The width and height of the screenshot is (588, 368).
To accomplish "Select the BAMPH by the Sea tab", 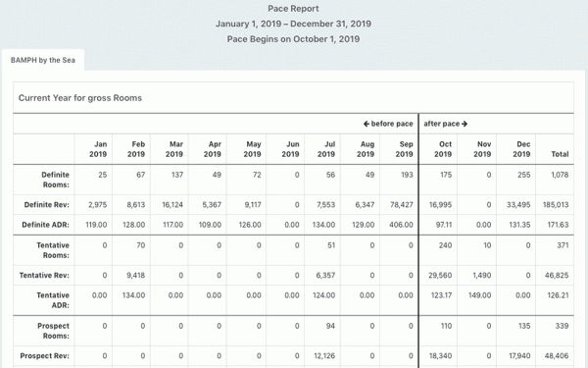I will tap(43, 60).
